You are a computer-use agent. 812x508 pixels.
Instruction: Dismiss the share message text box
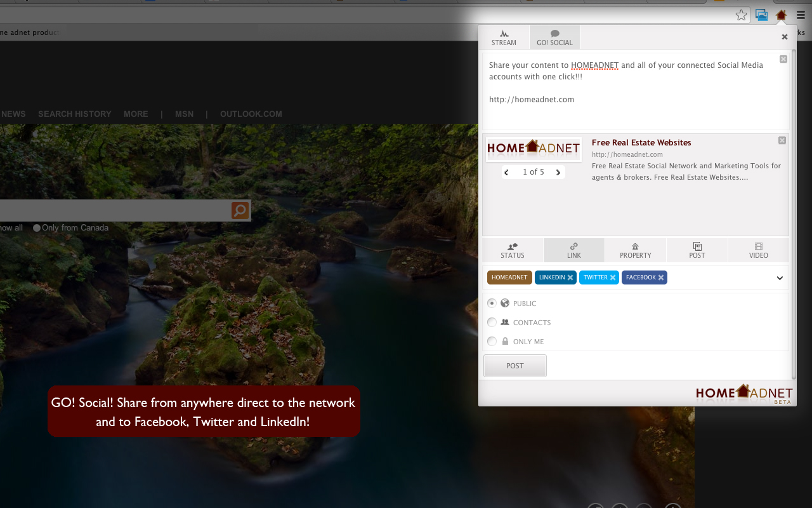[x=783, y=59]
